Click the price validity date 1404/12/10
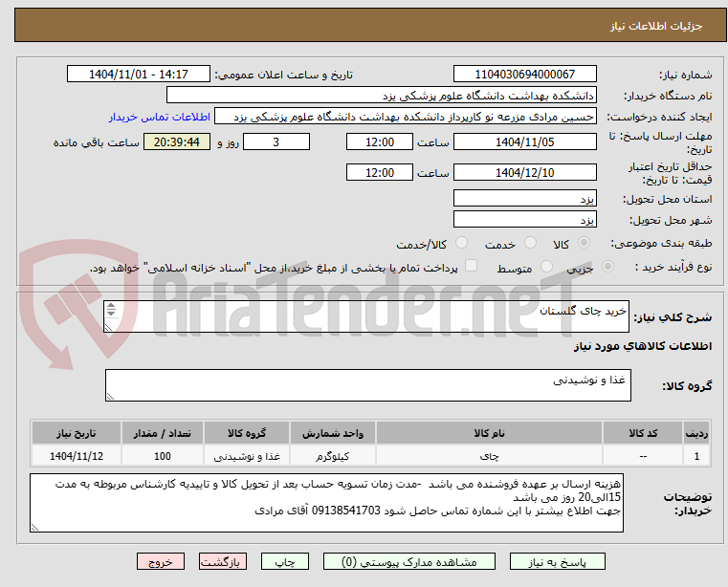 pyautogui.click(x=524, y=173)
